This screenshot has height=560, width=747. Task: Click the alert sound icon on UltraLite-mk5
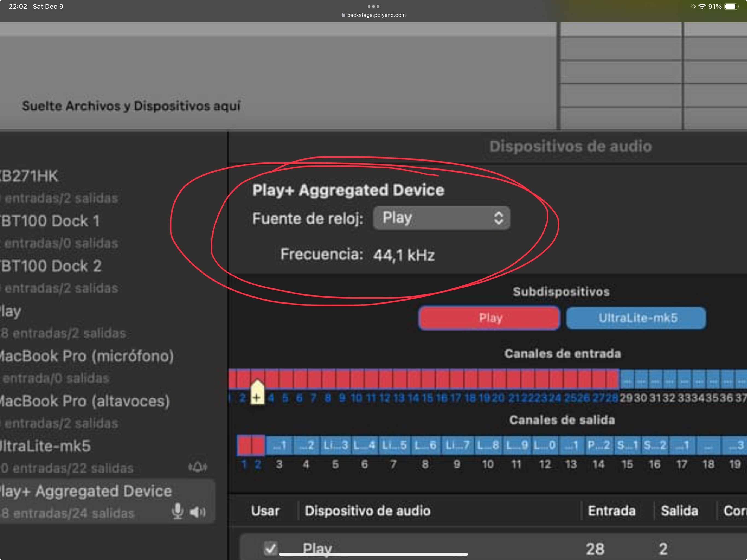pyautogui.click(x=198, y=467)
